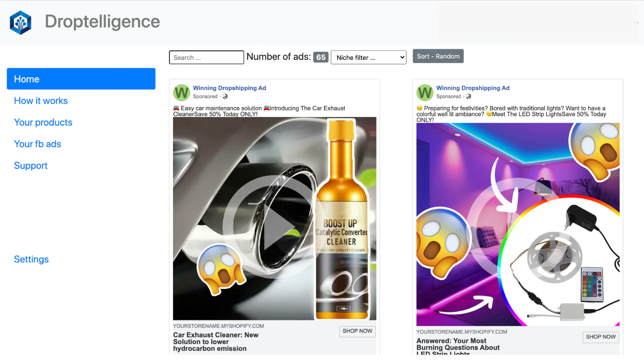
Task: Click the Boost Up cleaner bottle image
Action: pos(342,219)
